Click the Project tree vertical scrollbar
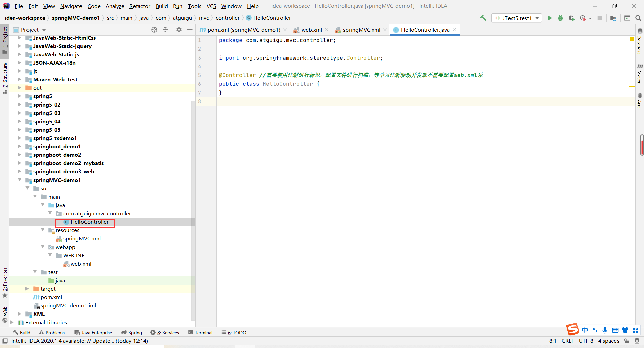This screenshot has width=644, height=348. 193,210
